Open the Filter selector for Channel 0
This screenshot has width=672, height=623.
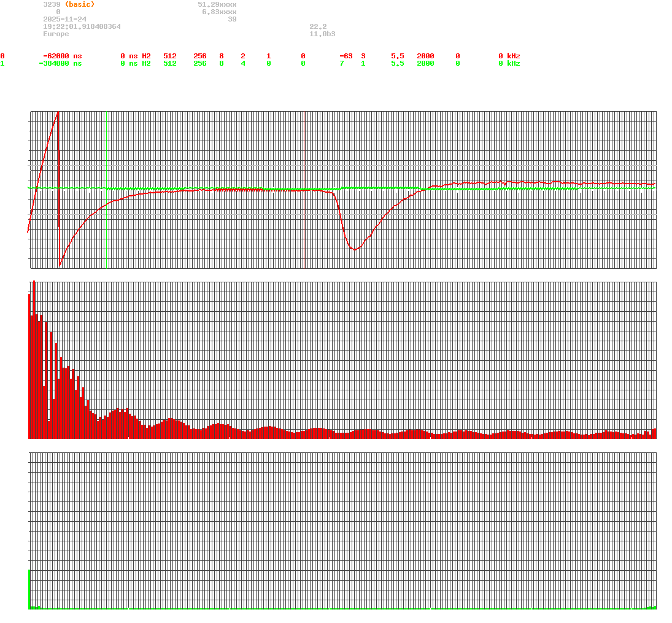click(x=457, y=55)
